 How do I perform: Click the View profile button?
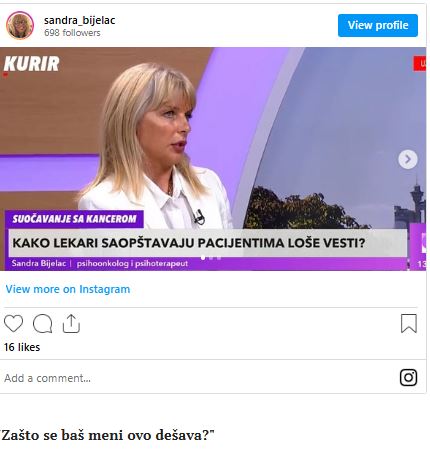point(378,25)
